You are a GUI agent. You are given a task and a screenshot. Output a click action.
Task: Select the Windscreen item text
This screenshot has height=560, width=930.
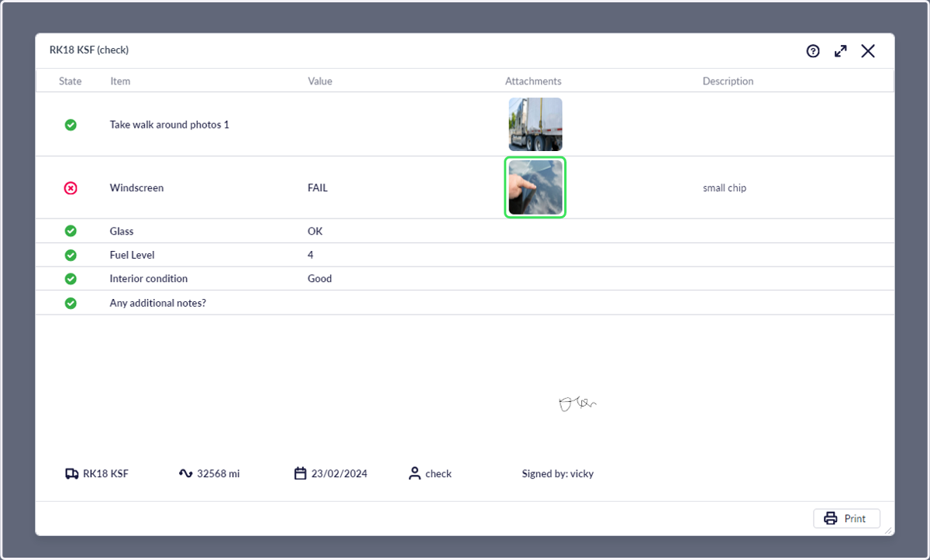(x=136, y=187)
